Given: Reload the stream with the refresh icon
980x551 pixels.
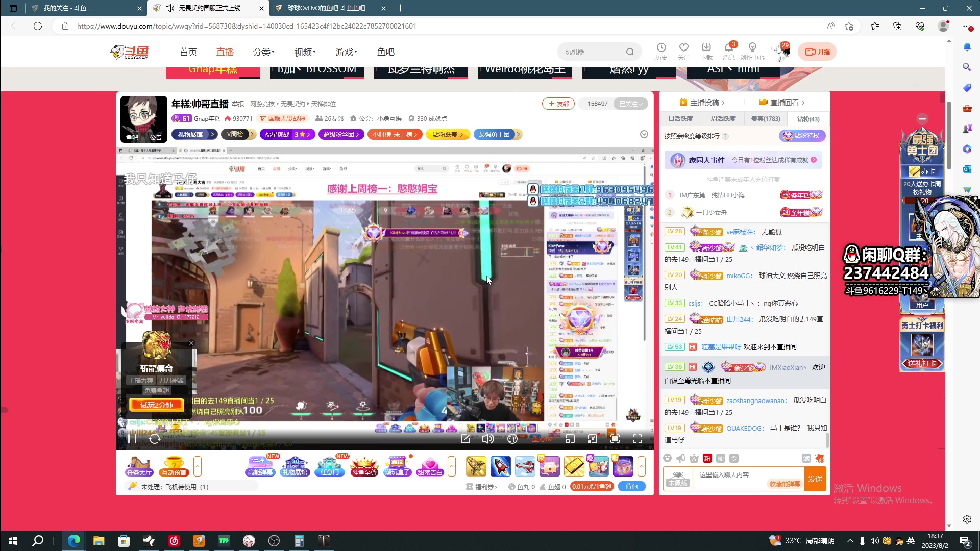Looking at the screenshot, I should [x=155, y=439].
